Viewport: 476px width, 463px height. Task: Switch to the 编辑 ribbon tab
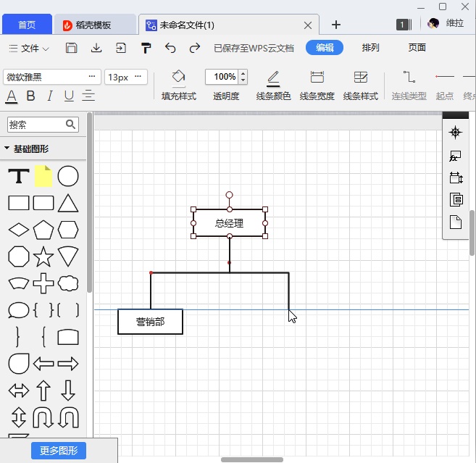[324, 48]
